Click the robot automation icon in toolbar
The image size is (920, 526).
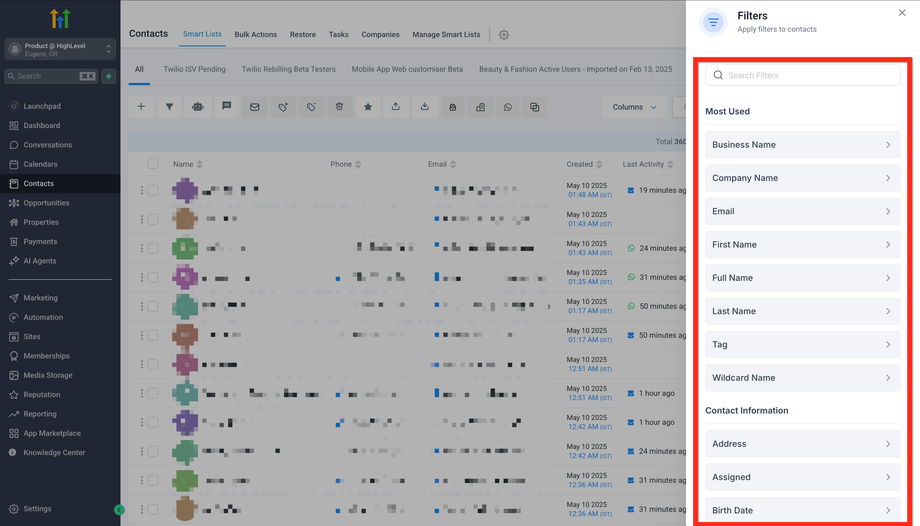coord(198,107)
